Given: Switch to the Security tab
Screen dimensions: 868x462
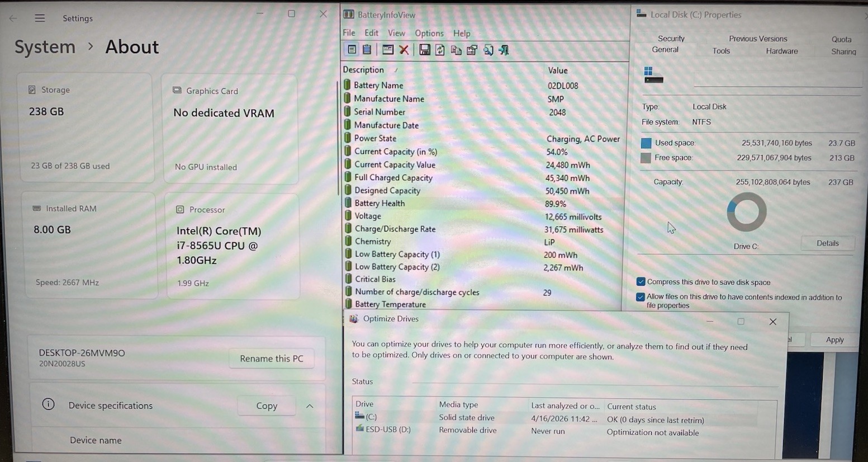Looking at the screenshot, I should 671,39.
